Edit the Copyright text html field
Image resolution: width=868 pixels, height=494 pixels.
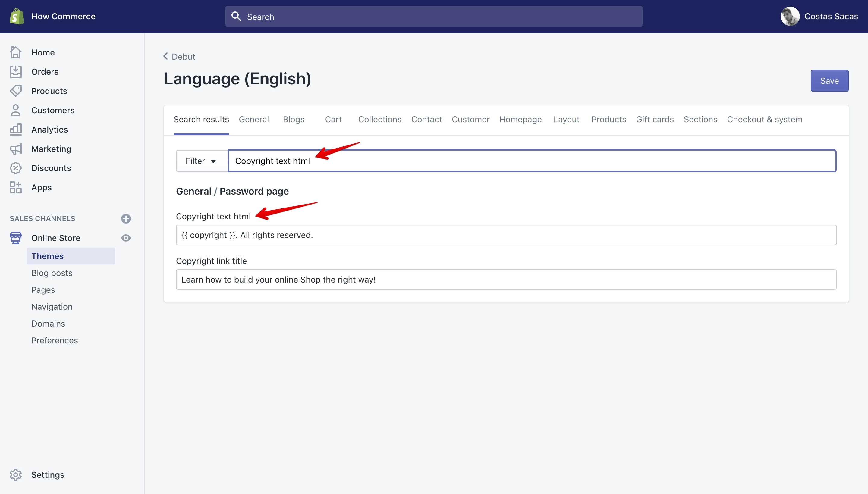pos(506,235)
